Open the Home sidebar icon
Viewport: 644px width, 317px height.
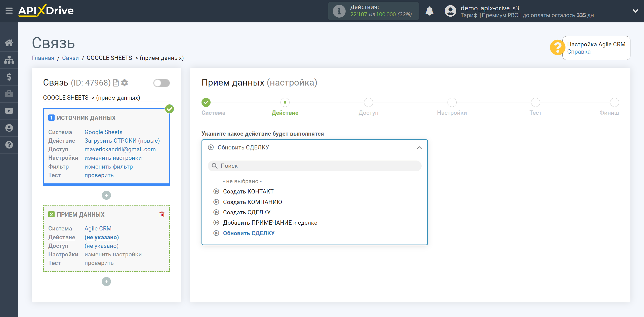pyautogui.click(x=9, y=43)
